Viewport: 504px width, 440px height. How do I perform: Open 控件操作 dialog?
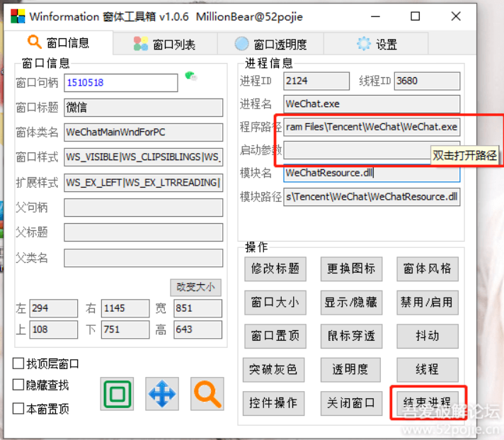(273, 403)
